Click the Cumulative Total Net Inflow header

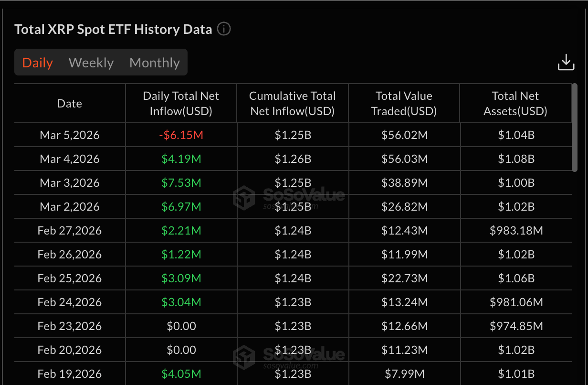293,104
